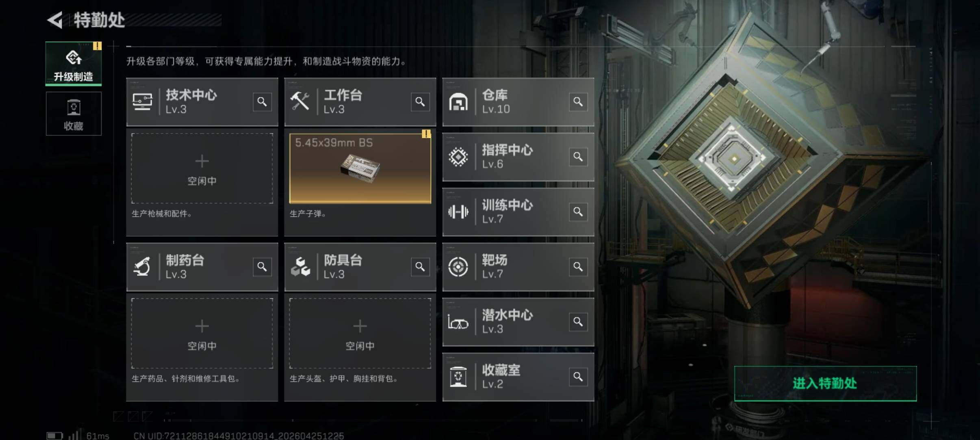Open the 收藏室 magnifier icon
The height and width of the screenshot is (440, 980).
click(x=578, y=377)
